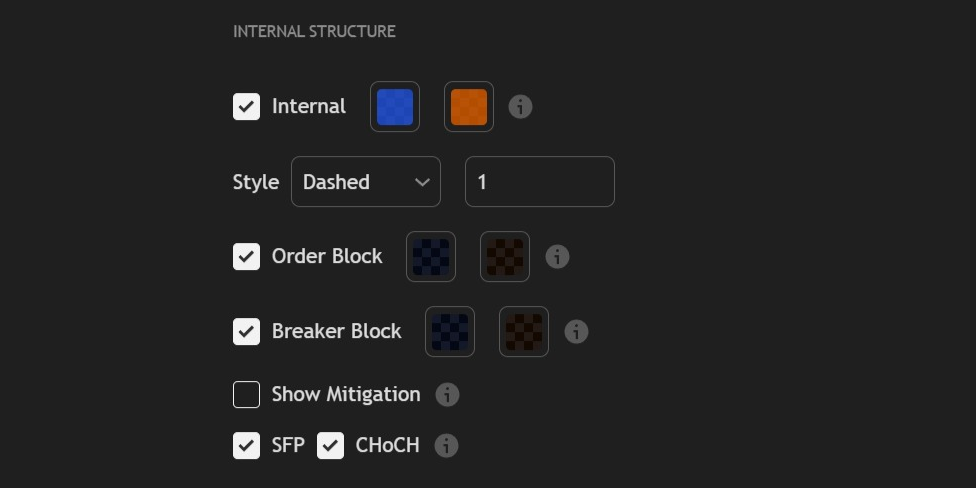Image resolution: width=976 pixels, height=488 pixels.
Task: Open the Style dropdown set to Dashed
Action: [x=365, y=182]
